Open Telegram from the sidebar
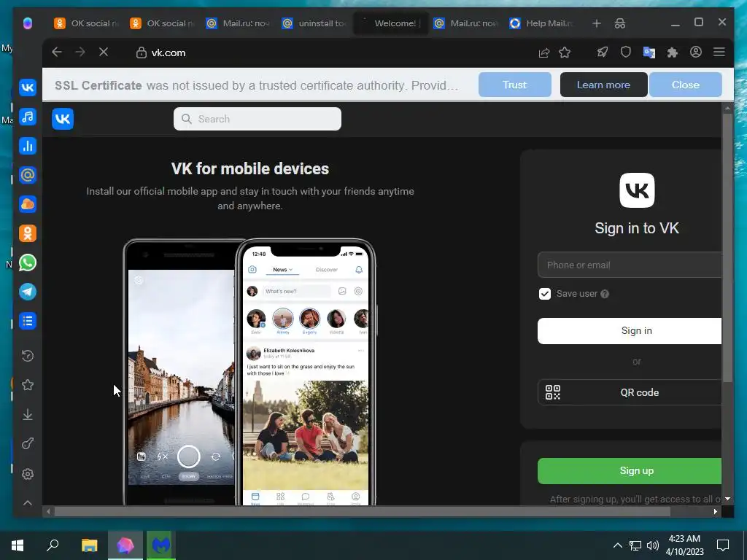Viewport: 747px width, 560px height. pos(28,292)
